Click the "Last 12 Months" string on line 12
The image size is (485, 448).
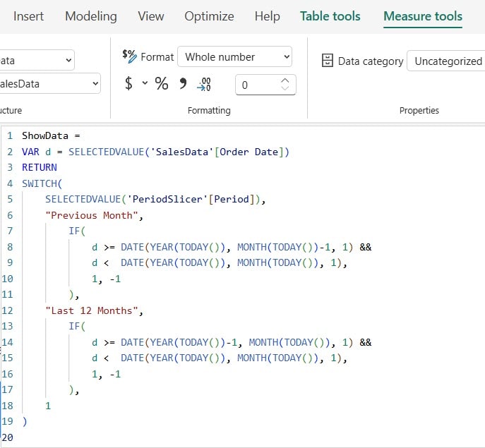[92, 310]
